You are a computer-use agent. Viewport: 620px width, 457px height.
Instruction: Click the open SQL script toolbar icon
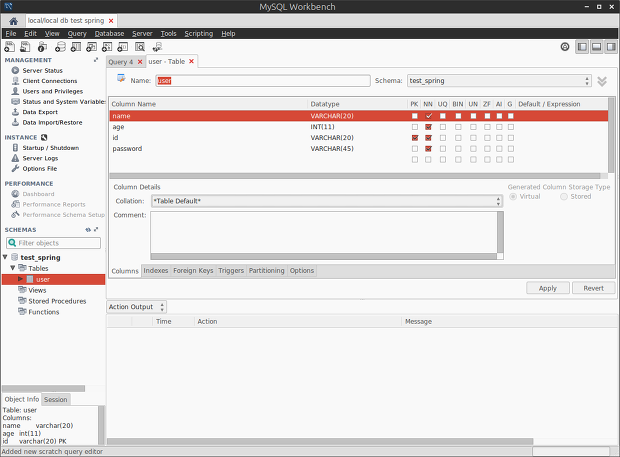tap(25, 47)
